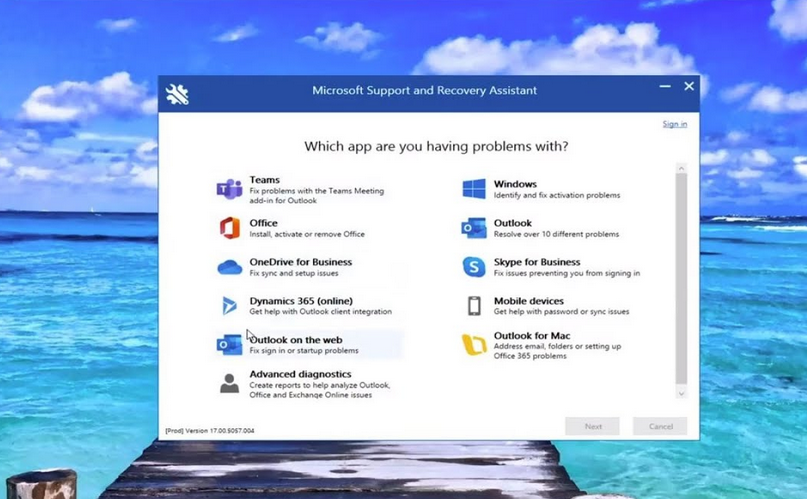This screenshot has height=499, width=807.
Task: Click the wrench tools icon in the title bar
Action: click(x=177, y=94)
